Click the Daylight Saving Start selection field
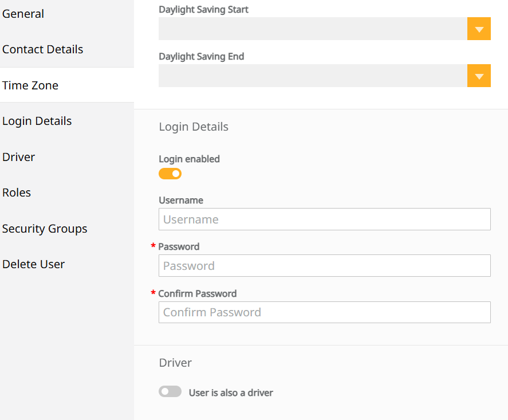 pos(313,29)
